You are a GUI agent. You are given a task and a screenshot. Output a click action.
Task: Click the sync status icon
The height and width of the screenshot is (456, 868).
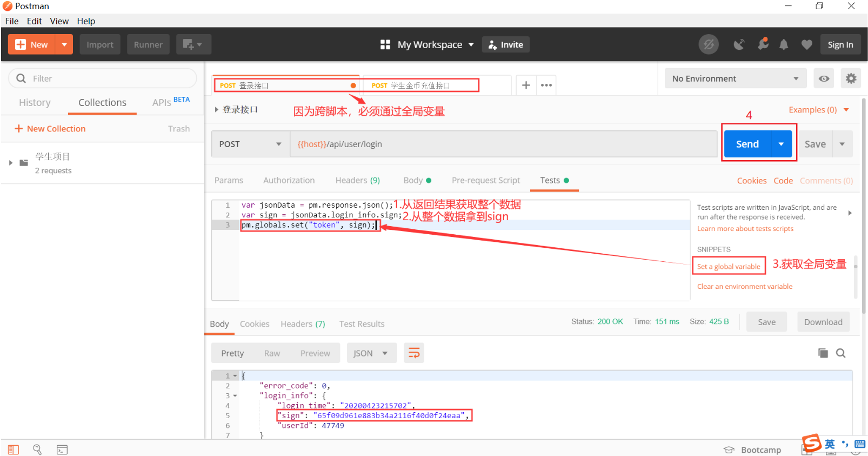709,44
